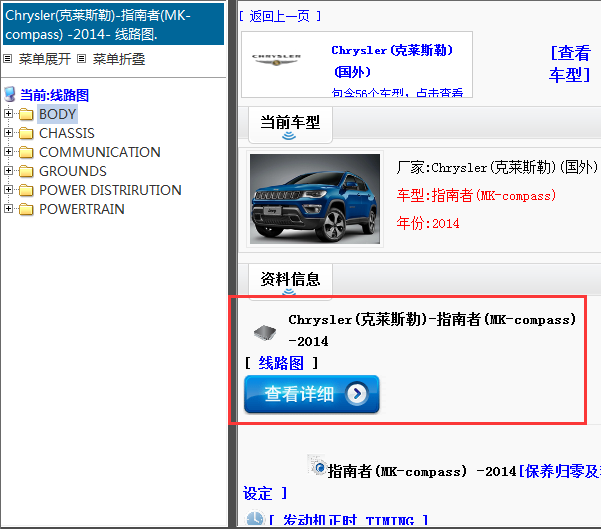Select the GROUNDS tree item
The width and height of the screenshot is (601, 529).
pos(73,171)
